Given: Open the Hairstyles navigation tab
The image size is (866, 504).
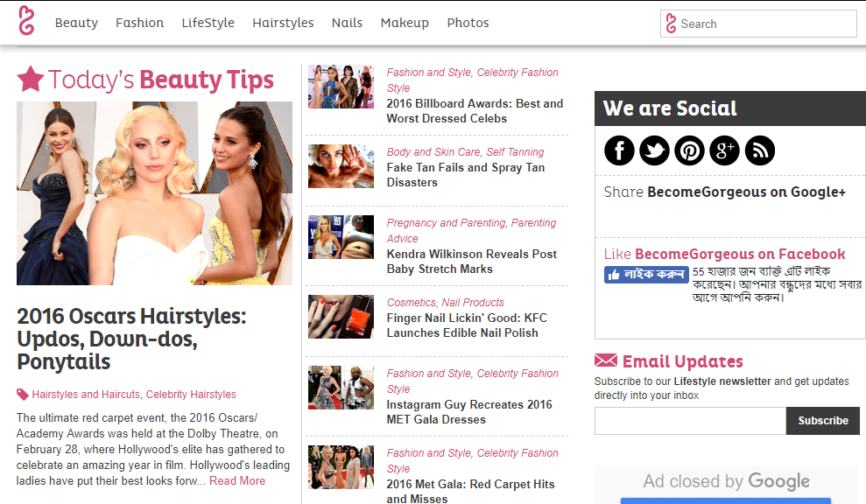Looking at the screenshot, I should point(283,24).
